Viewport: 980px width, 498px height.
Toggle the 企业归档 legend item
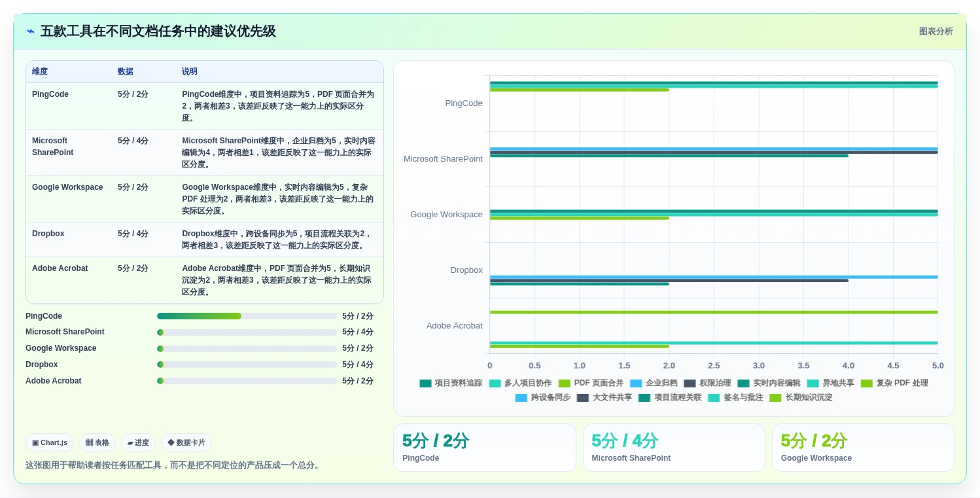654,383
